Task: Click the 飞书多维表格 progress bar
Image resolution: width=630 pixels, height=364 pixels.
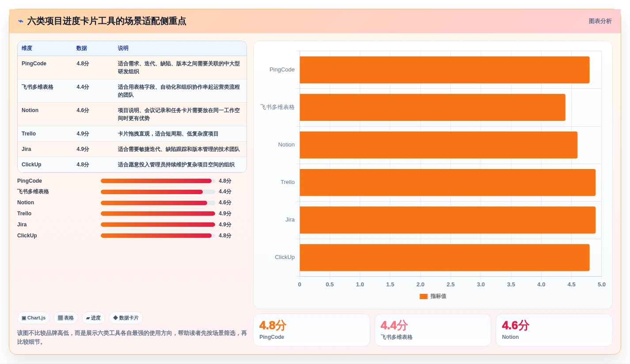Action: 158,192
